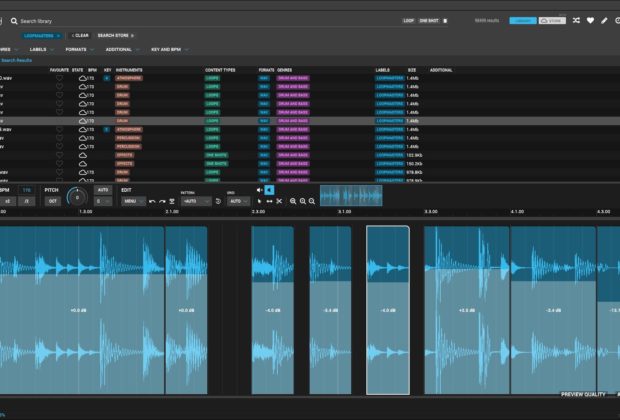
Task: Click PERCUSSION tag in eighth row
Action: click(128, 138)
